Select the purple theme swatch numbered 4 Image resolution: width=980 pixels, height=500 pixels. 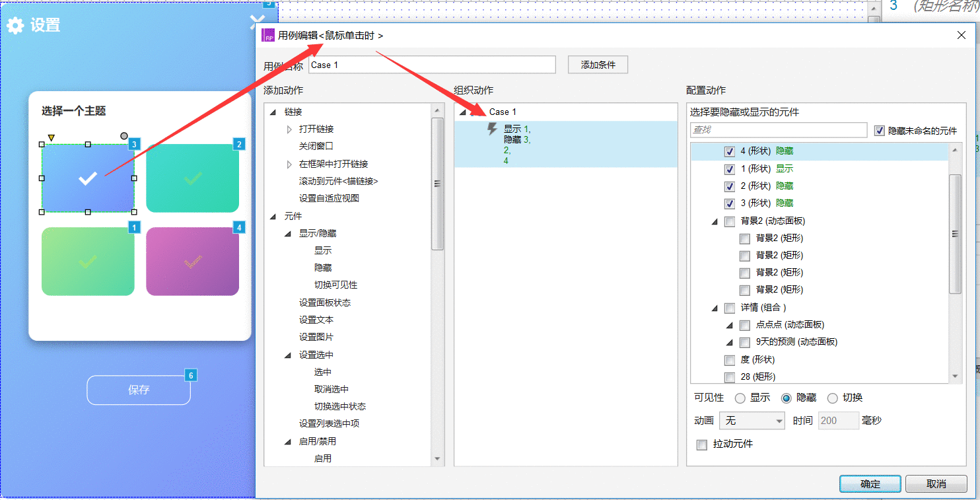coord(192,262)
